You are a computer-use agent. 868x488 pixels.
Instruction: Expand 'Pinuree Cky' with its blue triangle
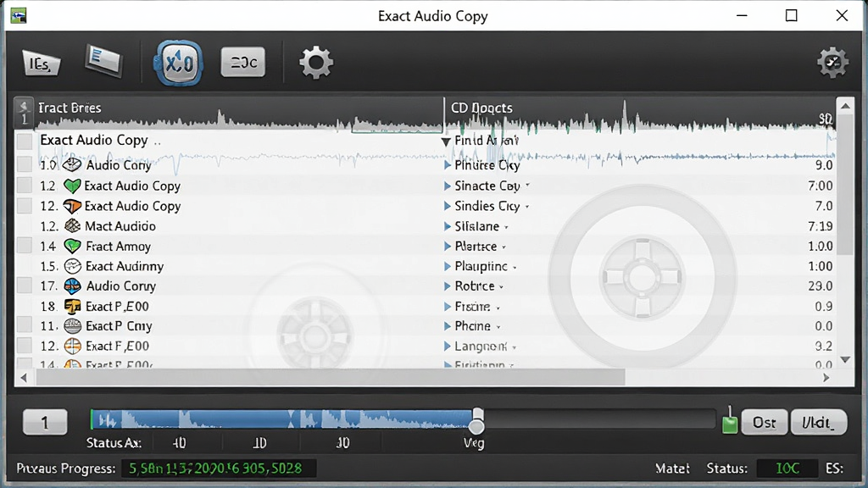click(x=448, y=165)
